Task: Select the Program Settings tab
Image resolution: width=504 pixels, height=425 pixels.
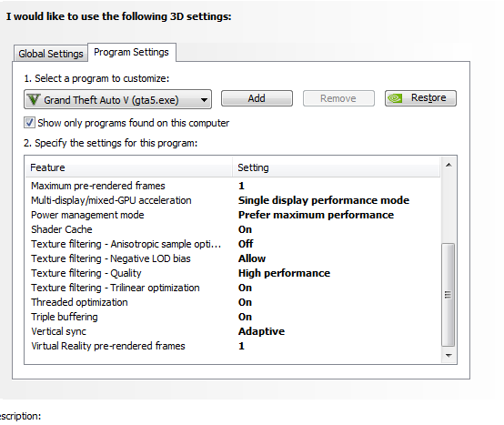Action: [132, 52]
